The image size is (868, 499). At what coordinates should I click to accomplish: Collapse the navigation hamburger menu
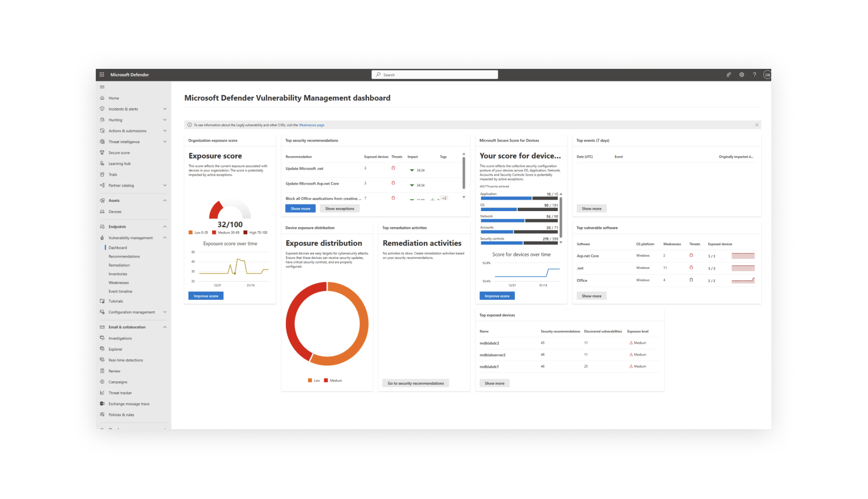click(102, 87)
